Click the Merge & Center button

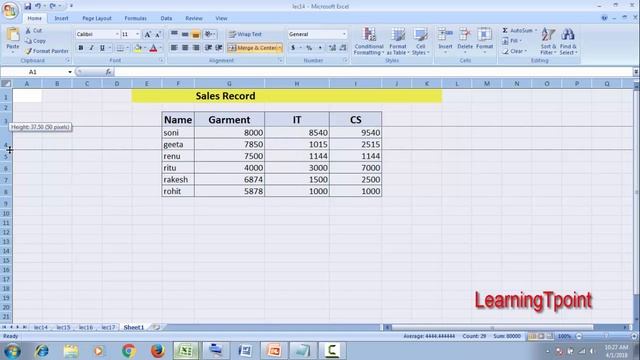255,48
